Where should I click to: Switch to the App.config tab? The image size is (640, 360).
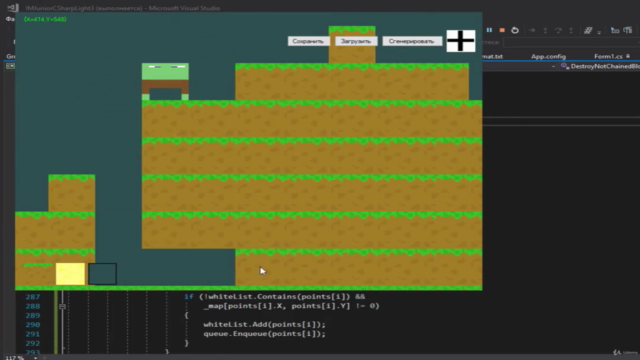pyautogui.click(x=548, y=56)
